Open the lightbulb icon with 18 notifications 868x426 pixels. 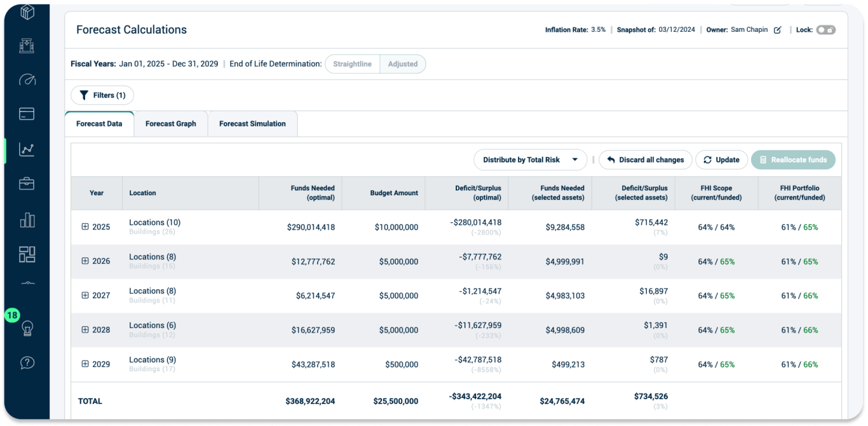(26, 329)
